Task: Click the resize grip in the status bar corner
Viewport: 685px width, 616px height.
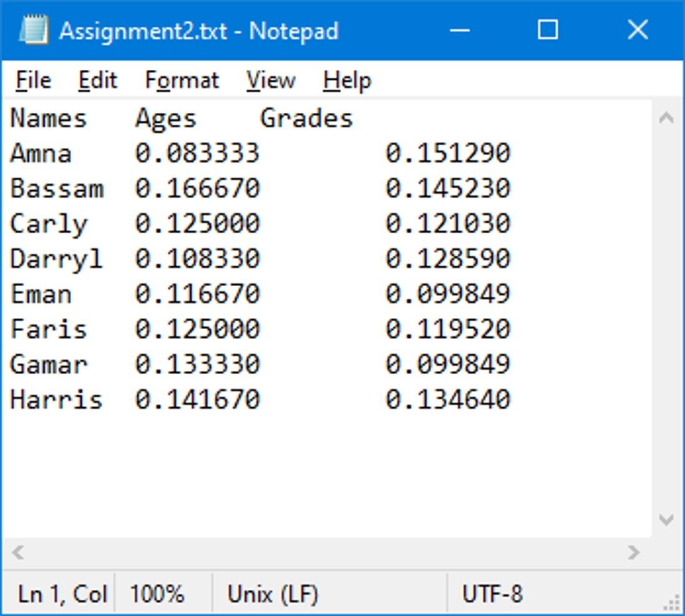Action: [672, 604]
